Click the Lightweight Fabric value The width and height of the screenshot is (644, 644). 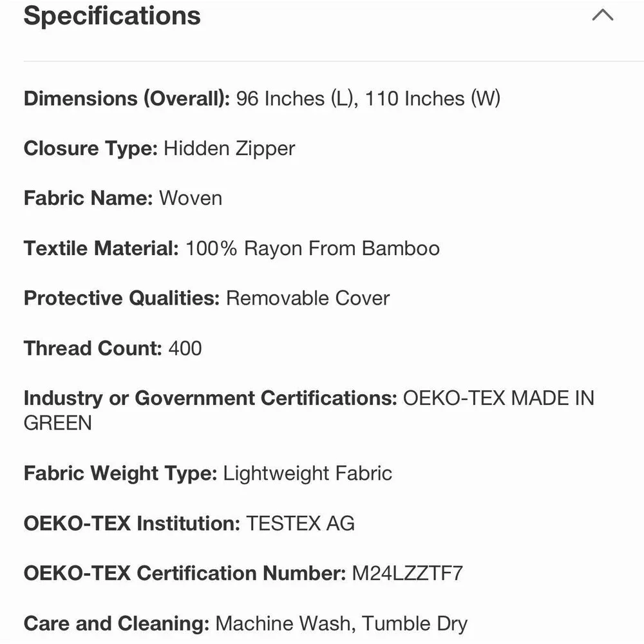tap(308, 473)
